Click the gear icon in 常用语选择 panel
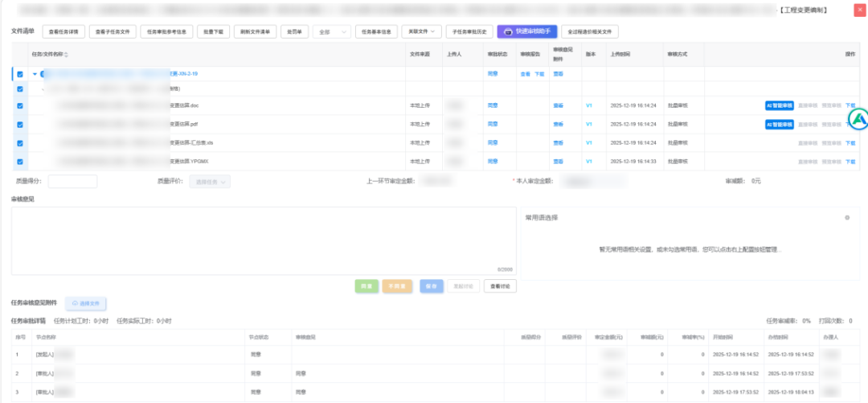Screen dimensions: 868x403 coord(846,218)
